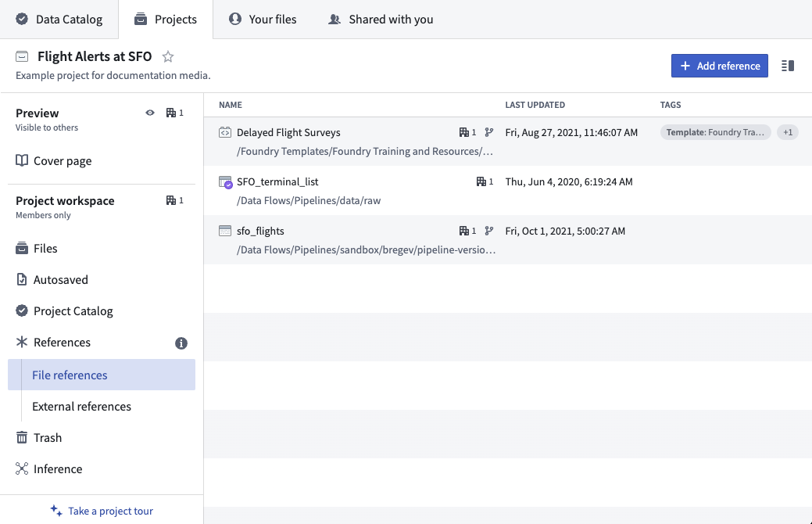Click the TAGS column header
The width and height of the screenshot is (812, 524).
pos(670,105)
